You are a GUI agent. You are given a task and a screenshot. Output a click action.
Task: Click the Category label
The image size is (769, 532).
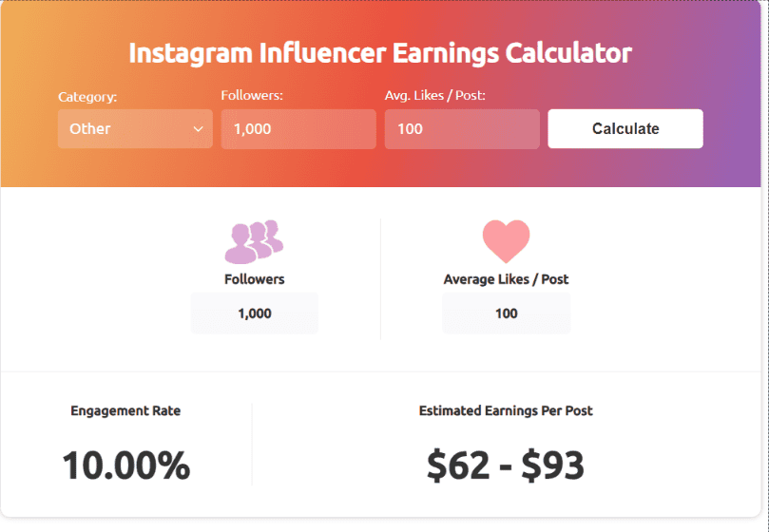click(87, 97)
